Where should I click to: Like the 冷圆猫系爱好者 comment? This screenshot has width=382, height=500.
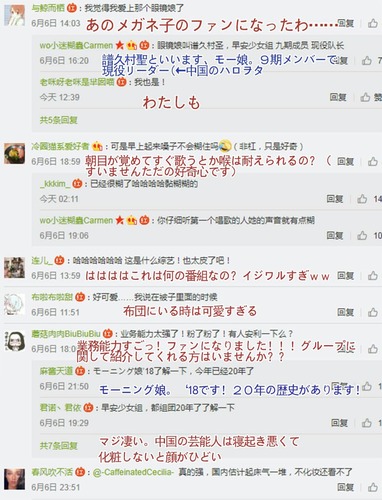point(373,162)
